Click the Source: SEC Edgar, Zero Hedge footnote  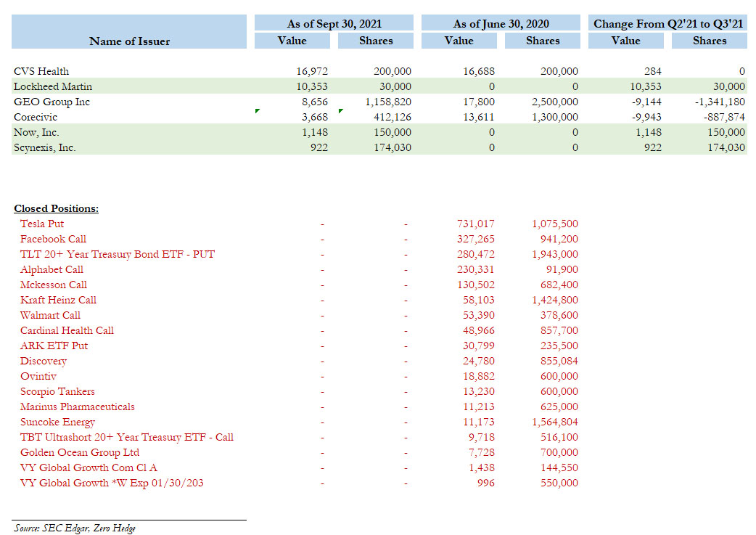tap(74, 528)
